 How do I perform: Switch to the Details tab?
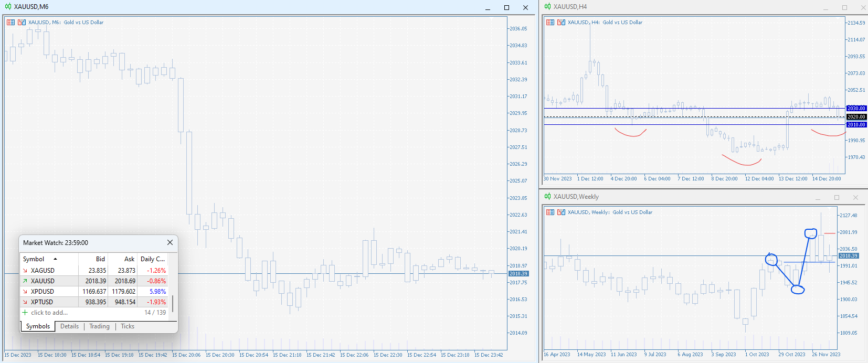(x=69, y=326)
